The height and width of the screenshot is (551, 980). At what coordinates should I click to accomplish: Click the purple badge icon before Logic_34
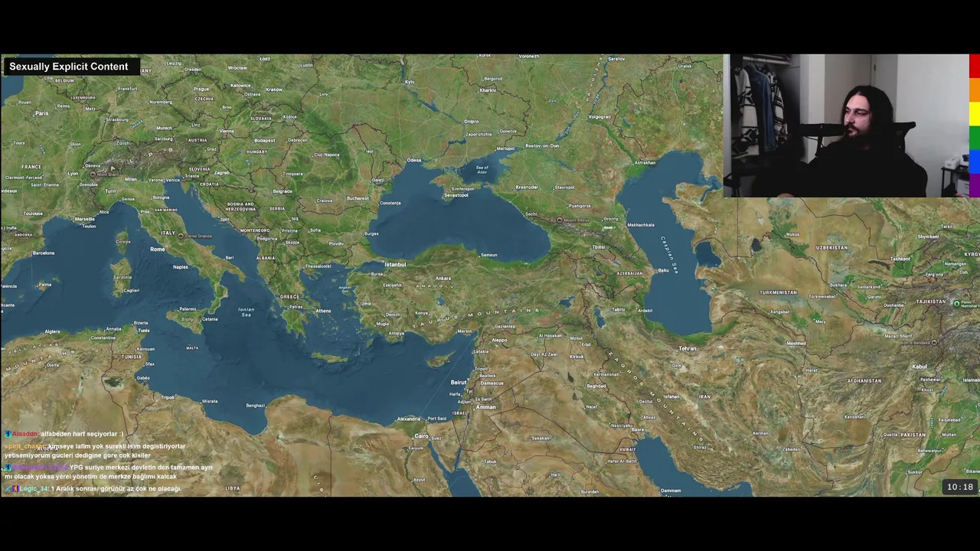point(15,488)
